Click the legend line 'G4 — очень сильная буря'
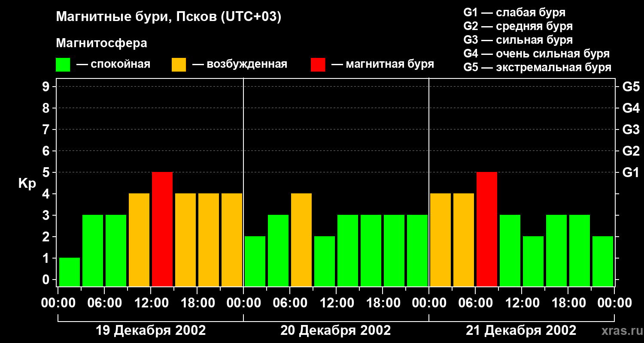Screen dimensions: 644x343 pyautogui.click(x=536, y=54)
